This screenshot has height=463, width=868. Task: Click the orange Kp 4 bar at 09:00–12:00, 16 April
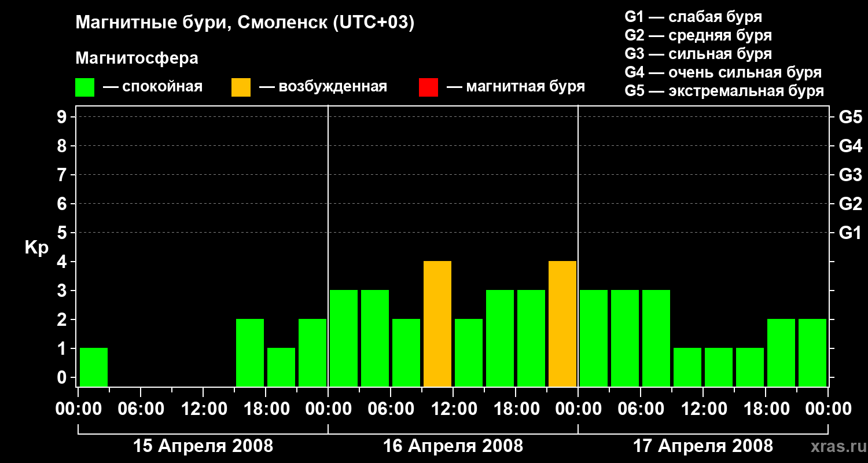tap(437, 324)
